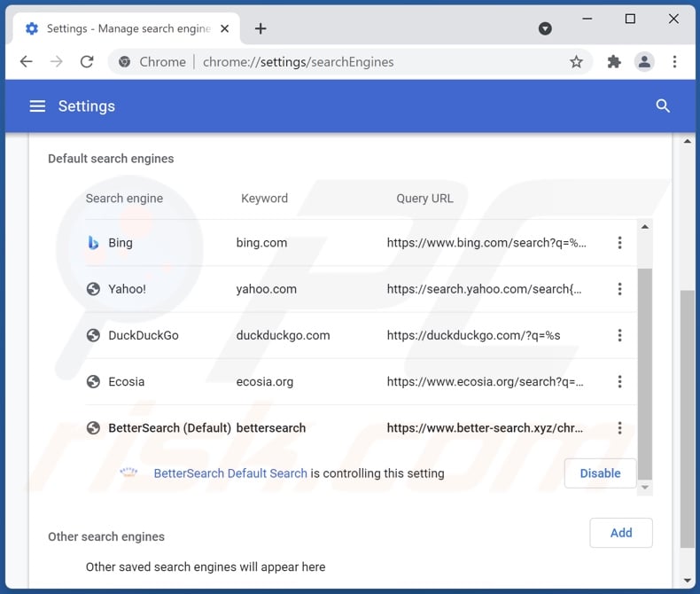Click the Other search engines heading
Image resolution: width=700 pixels, height=594 pixels.
[x=106, y=536]
